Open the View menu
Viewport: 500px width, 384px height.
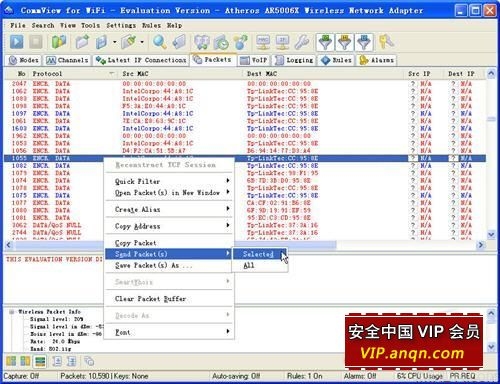click(x=68, y=25)
